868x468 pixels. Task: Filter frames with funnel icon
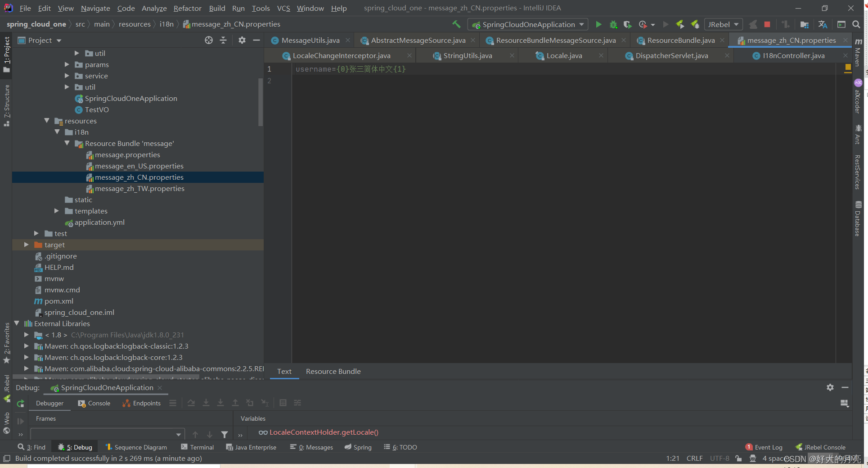[x=224, y=435]
